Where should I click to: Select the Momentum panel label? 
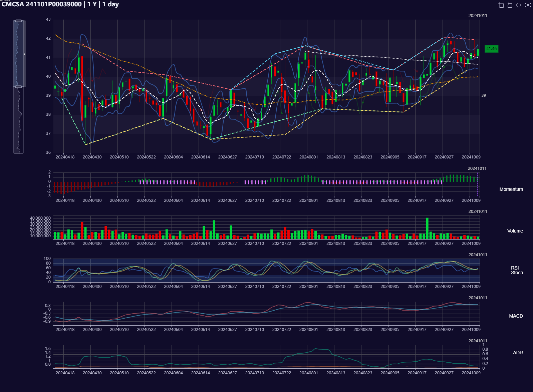511,189
